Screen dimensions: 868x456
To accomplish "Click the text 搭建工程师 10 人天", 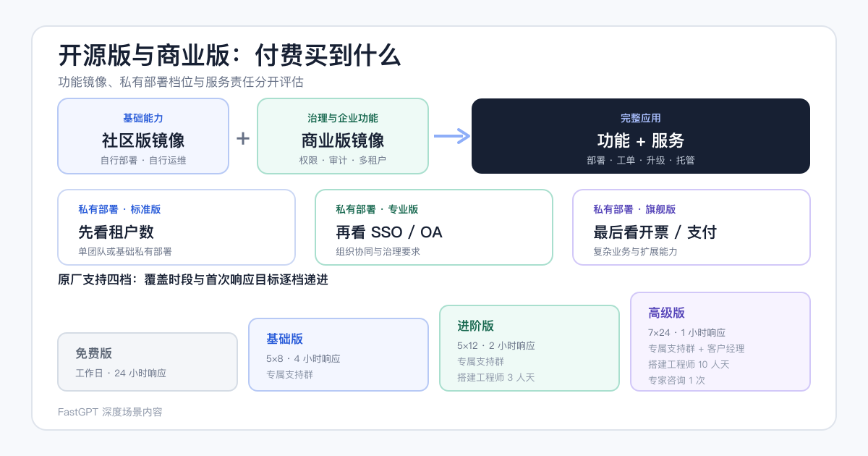I will point(689,364).
